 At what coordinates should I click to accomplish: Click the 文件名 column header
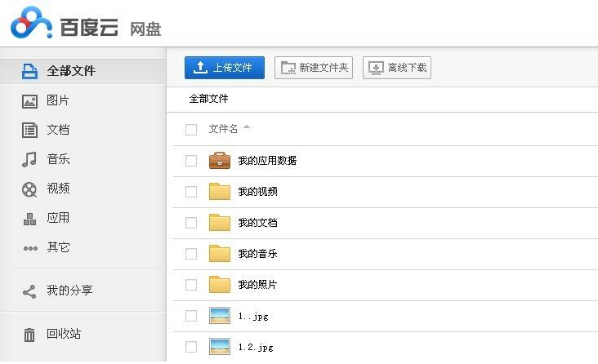(x=223, y=129)
